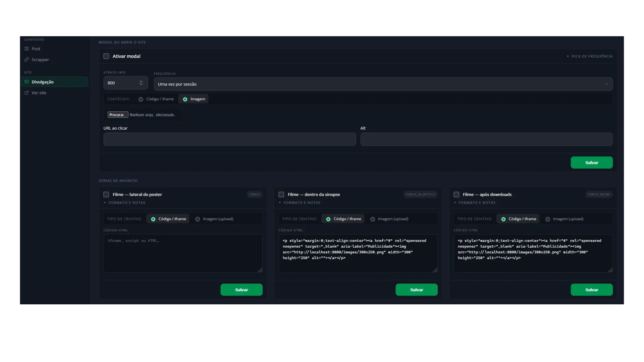The image size is (644, 362).
Task: Click the Atraso (ms) field showing 800
Action: tap(125, 83)
